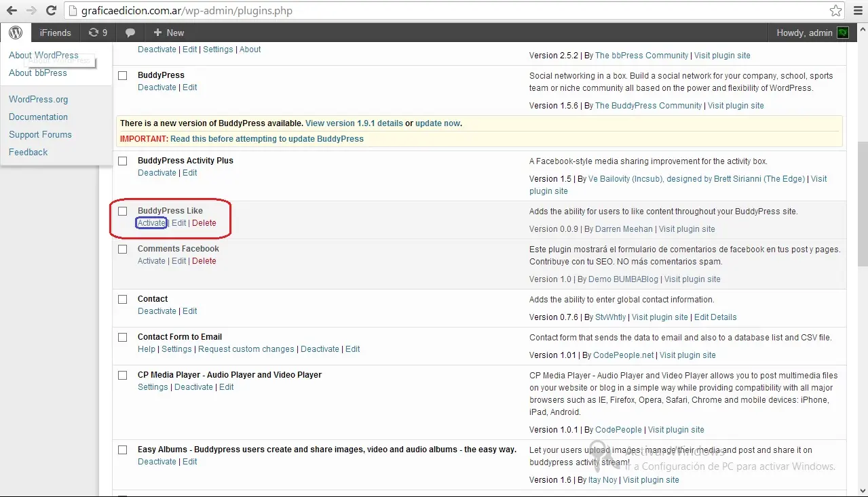Open the iFriends site menu

(x=55, y=33)
